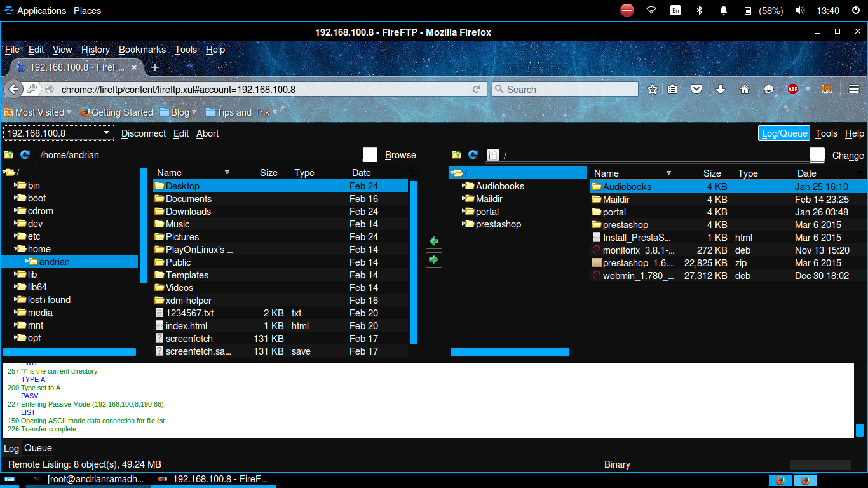868x488 pixels.
Task: Open the Most Visited bookmarks dropdown
Action: click(38, 112)
